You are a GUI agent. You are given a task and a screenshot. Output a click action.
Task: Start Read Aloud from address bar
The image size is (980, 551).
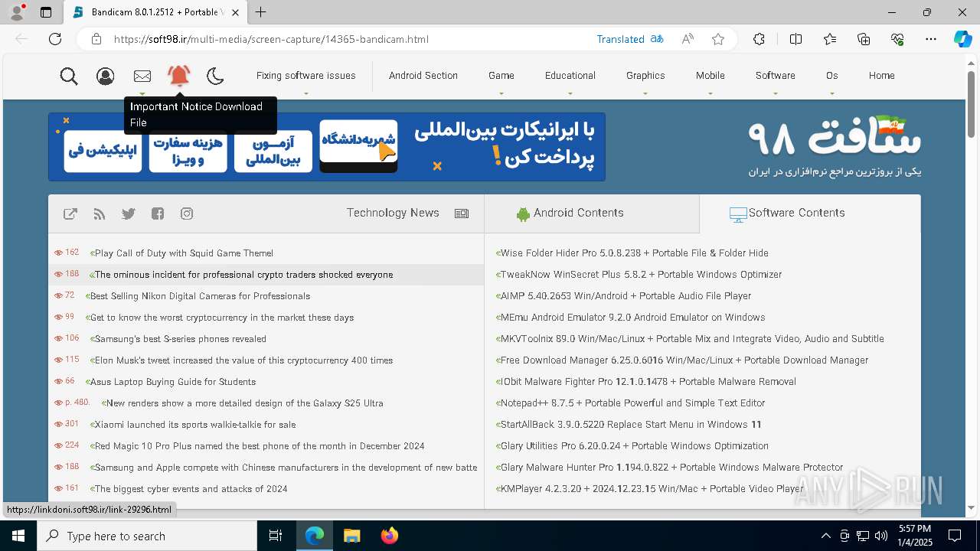(688, 39)
